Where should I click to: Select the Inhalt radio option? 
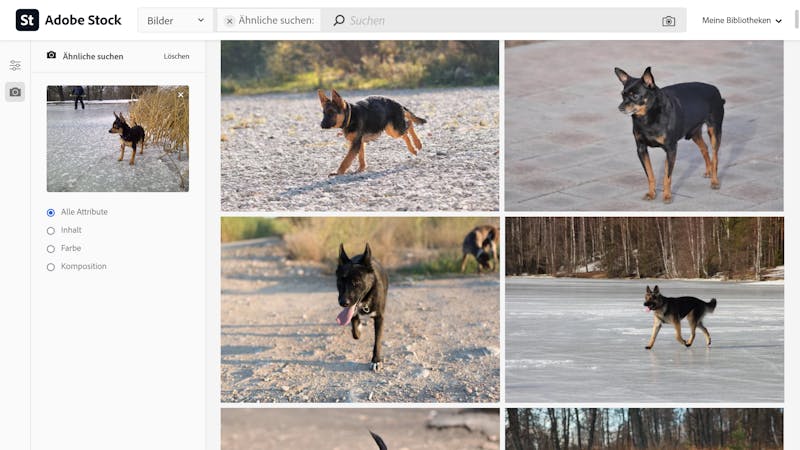pyautogui.click(x=51, y=231)
